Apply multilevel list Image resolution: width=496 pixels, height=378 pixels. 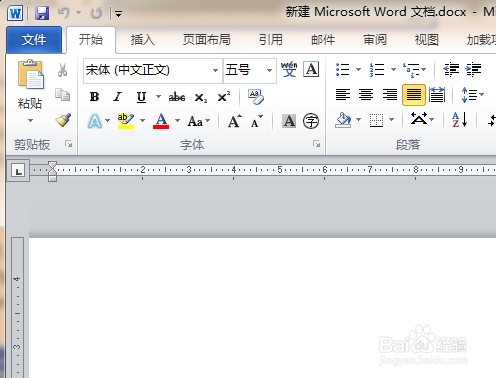[411, 70]
